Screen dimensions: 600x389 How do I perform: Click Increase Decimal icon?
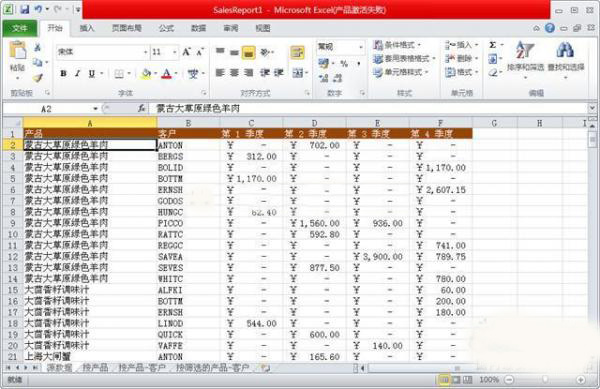(x=324, y=78)
